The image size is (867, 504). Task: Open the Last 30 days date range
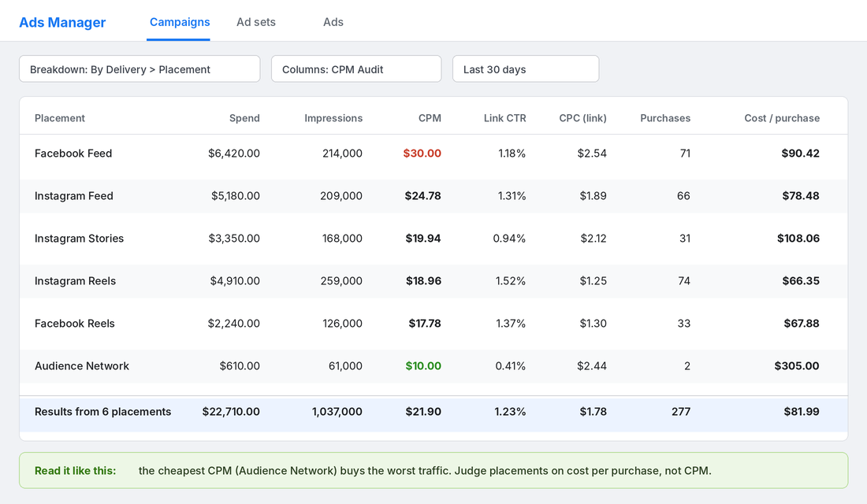click(526, 69)
